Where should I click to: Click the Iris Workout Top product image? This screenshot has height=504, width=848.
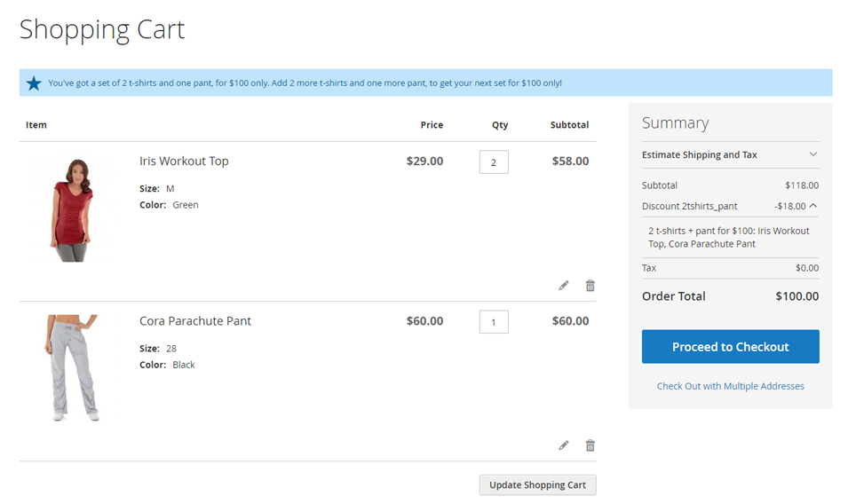click(x=73, y=209)
